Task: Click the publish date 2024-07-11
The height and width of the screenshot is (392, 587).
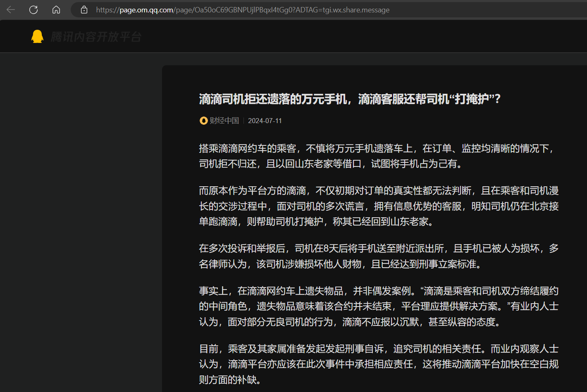Action: 265,121
